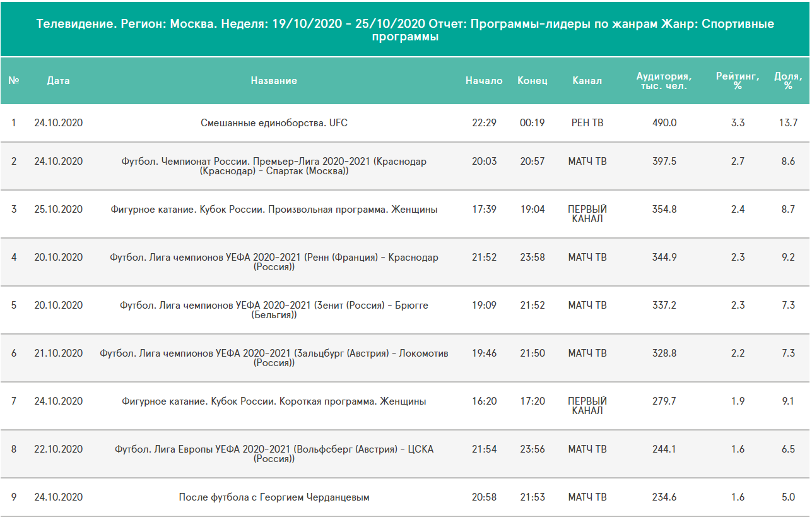812x517 pixels.
Task: Click the Аудитория, тыс. чел. column header
Action: pyautogui.click(x=664, y=81)
